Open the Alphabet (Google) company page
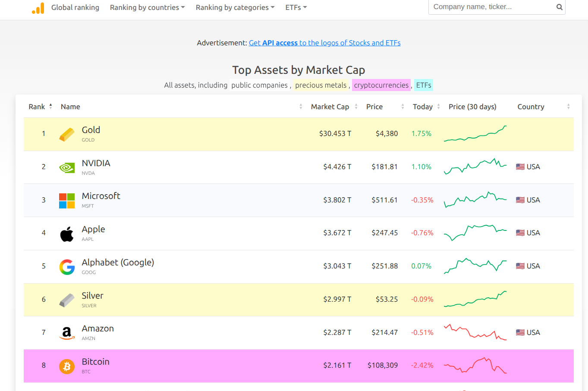The height and width of the screenshot is (391, 588). (x=118, y=262)
